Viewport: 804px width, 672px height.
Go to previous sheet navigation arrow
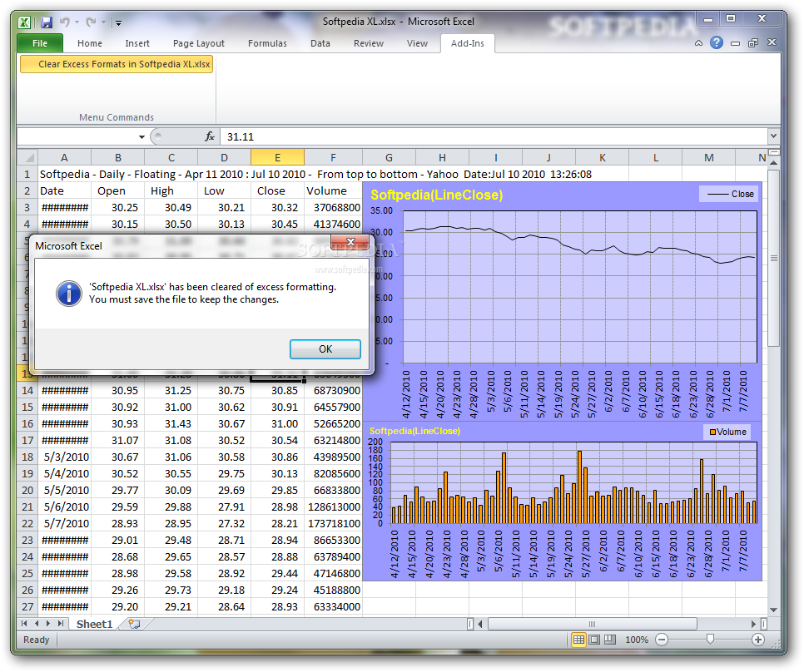pyautogui.click(x=37, y=623)
